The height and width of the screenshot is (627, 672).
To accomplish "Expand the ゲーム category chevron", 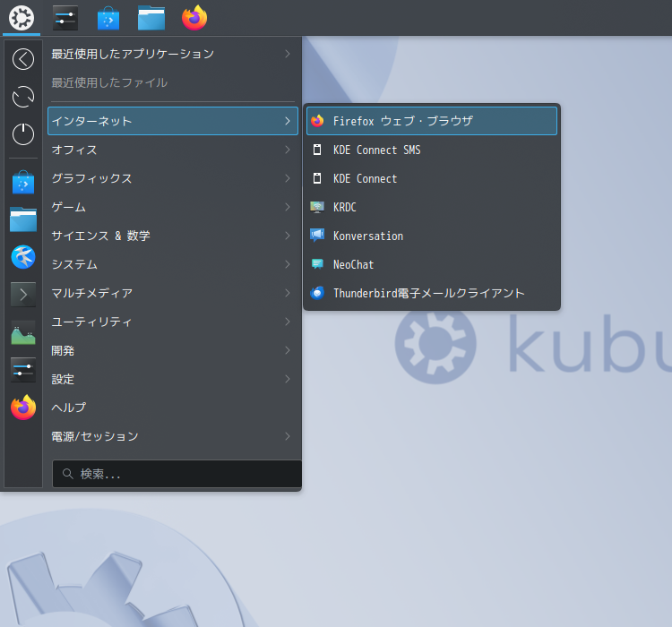I will point(288,207).
